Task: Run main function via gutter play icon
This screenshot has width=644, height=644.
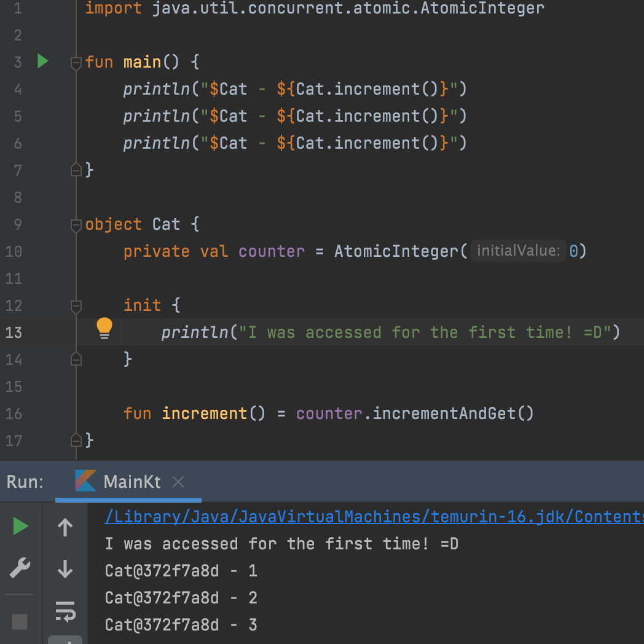Action: pyautogui.click(x=42, y=61)
